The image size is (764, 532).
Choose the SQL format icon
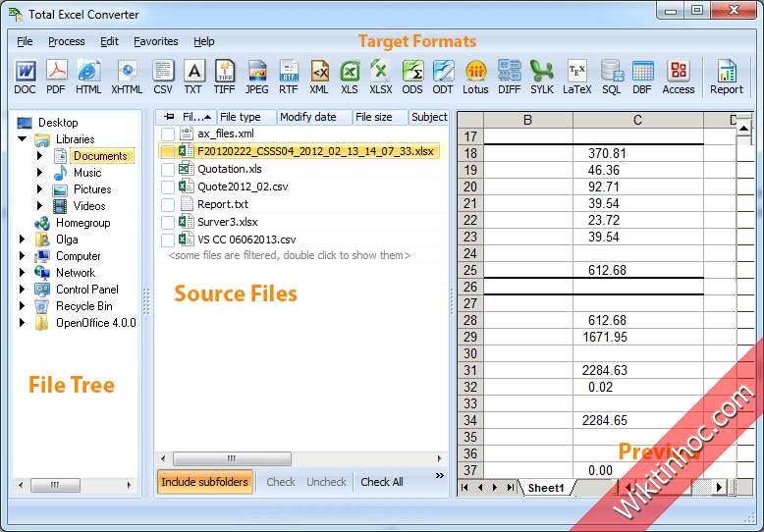click(x=612, y=77)
